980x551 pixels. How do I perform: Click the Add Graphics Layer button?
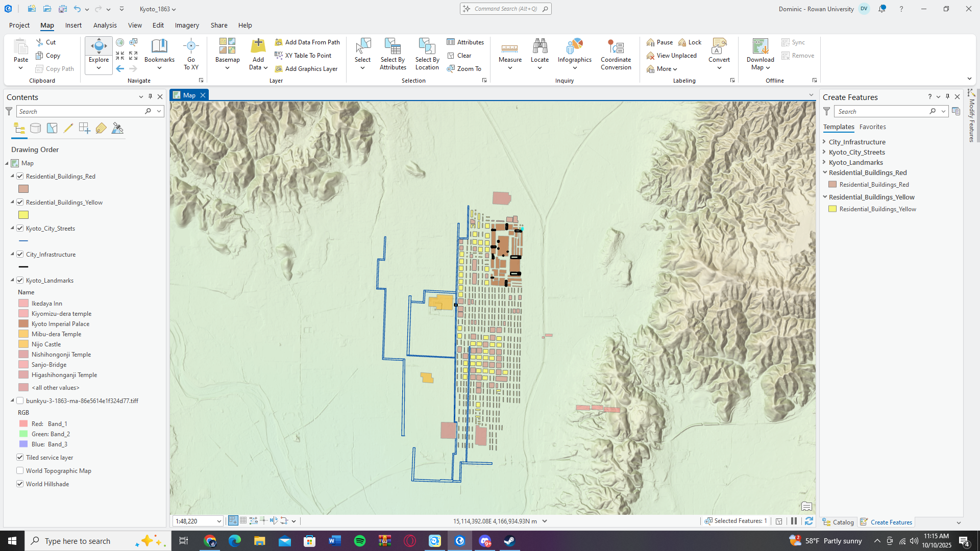[x=306, y=69]
